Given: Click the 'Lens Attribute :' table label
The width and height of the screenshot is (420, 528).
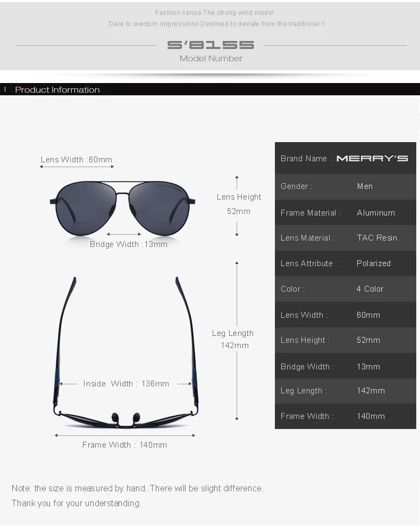Looking at the screenshot, I should [x=309, y=263].
